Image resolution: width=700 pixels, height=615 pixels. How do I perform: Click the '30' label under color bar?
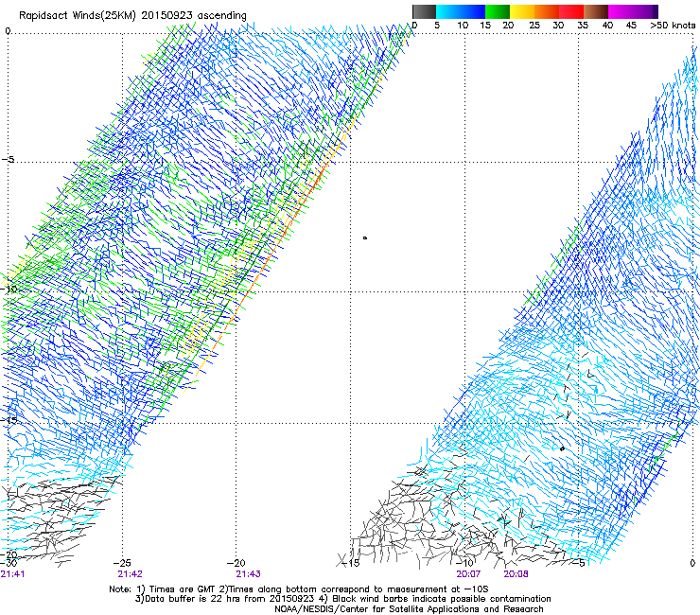click(x=558, y=26)
